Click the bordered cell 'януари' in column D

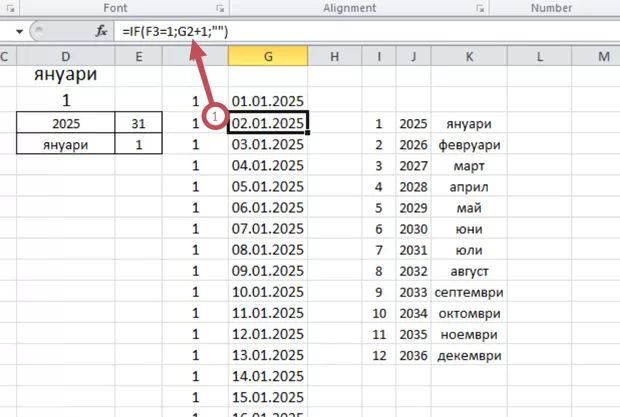[66, 144]
